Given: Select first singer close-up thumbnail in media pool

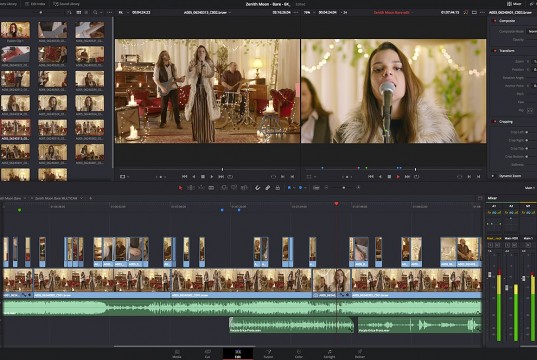Looking at the screenshot, I should (15, 30).
